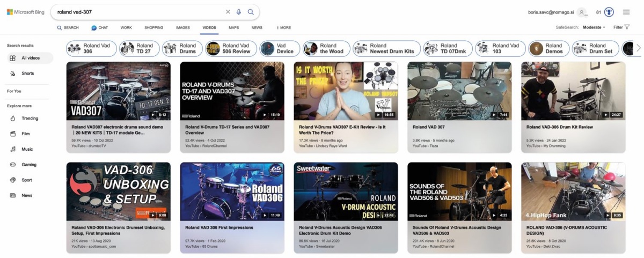Viewport: 644px width, 258px height.
Task: Switch to the News tab
Action: pos(257,27)
